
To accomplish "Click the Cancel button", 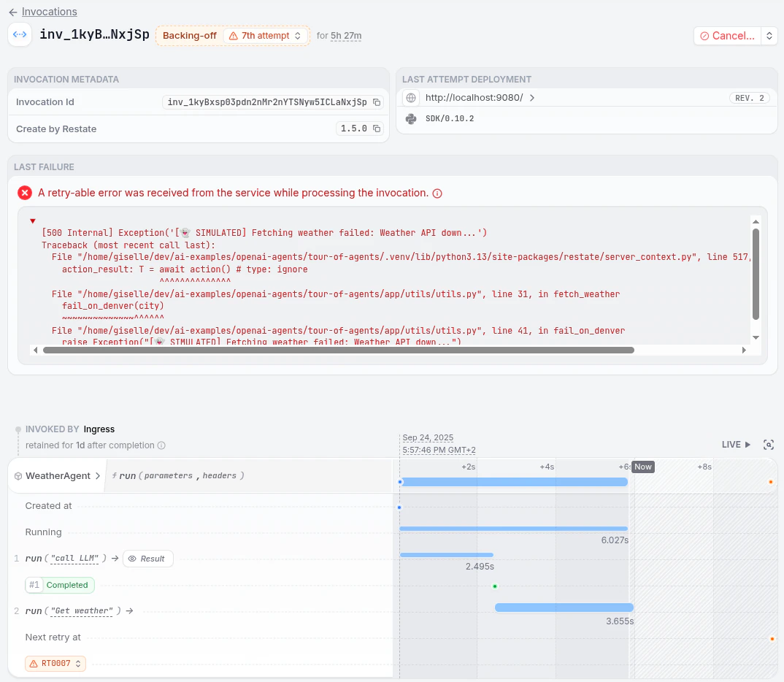I will (728, 36).
